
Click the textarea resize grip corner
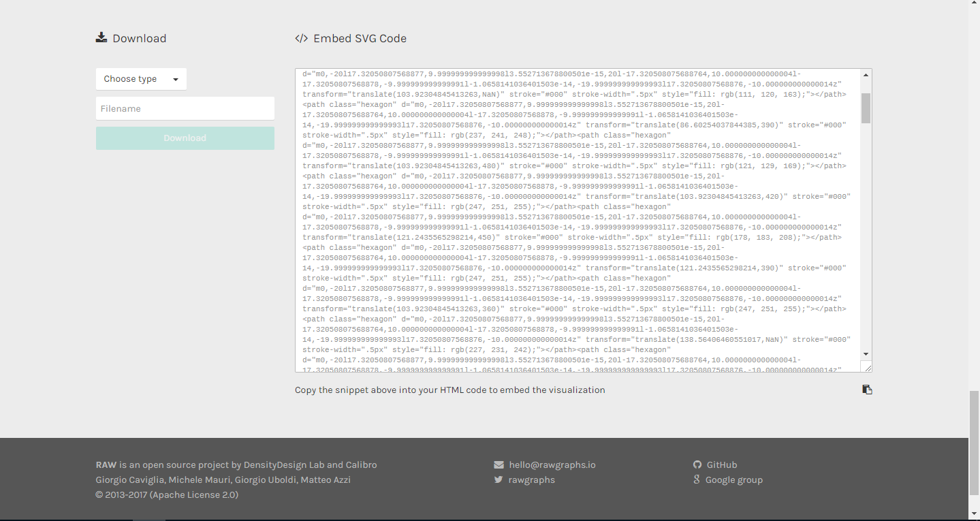[x=867, y=368]
